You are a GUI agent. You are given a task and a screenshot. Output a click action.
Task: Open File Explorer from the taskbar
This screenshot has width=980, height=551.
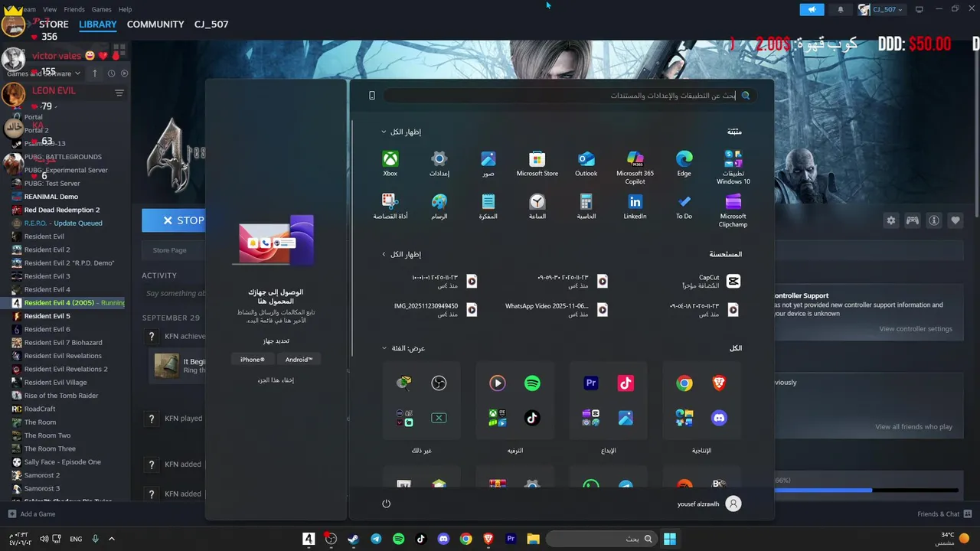click(x=533, y=539)
